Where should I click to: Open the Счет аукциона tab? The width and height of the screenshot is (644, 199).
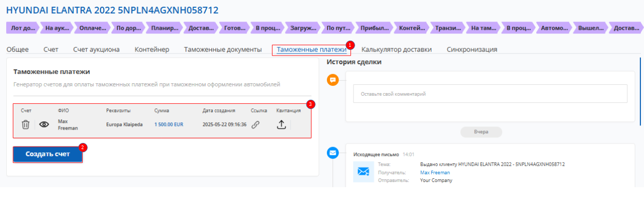point(96,49)
